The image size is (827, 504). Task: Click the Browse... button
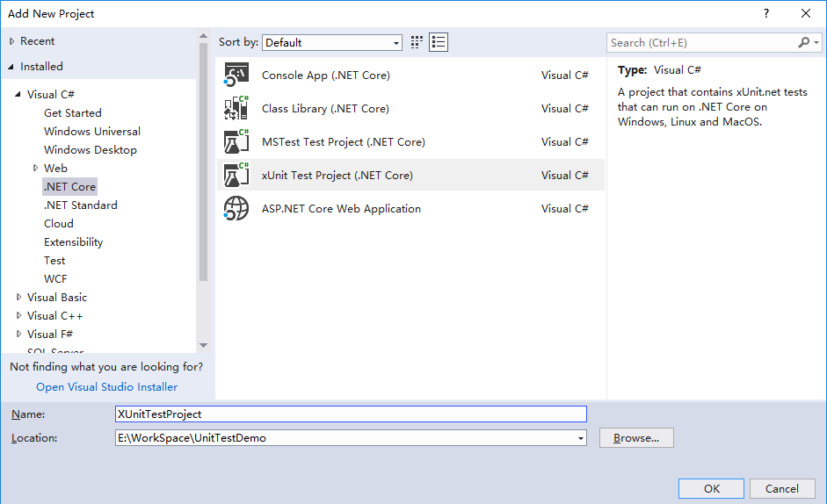pyautogui.click(x=636, y=438)
